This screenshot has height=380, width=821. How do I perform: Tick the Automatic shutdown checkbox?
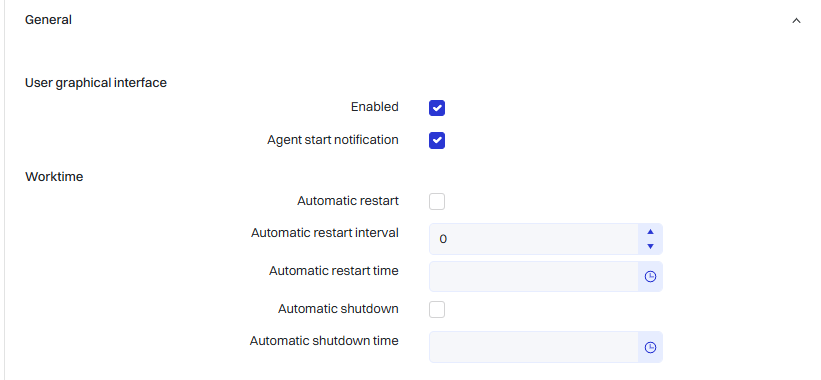pos(437,309)
